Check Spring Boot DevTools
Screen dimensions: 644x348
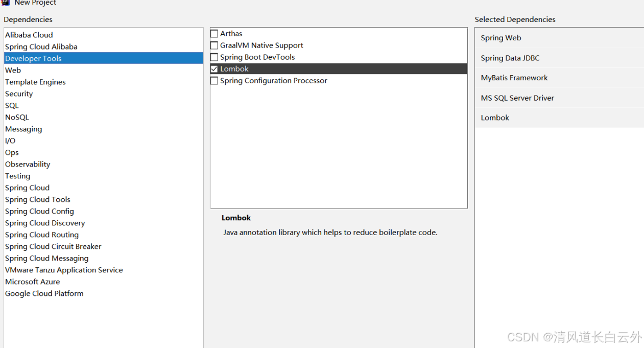(x=214, y=57)
